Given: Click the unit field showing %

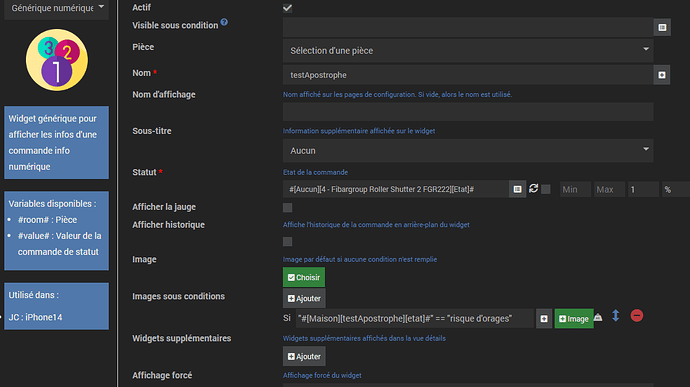Looking at the screenshot, I should (x=675, y=189).
